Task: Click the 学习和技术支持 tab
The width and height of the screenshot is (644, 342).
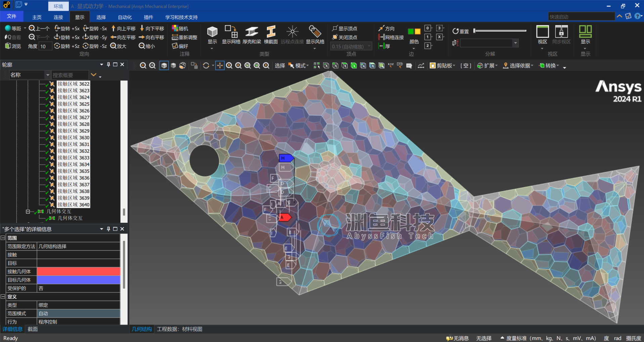Action: (x=181, y=17)
